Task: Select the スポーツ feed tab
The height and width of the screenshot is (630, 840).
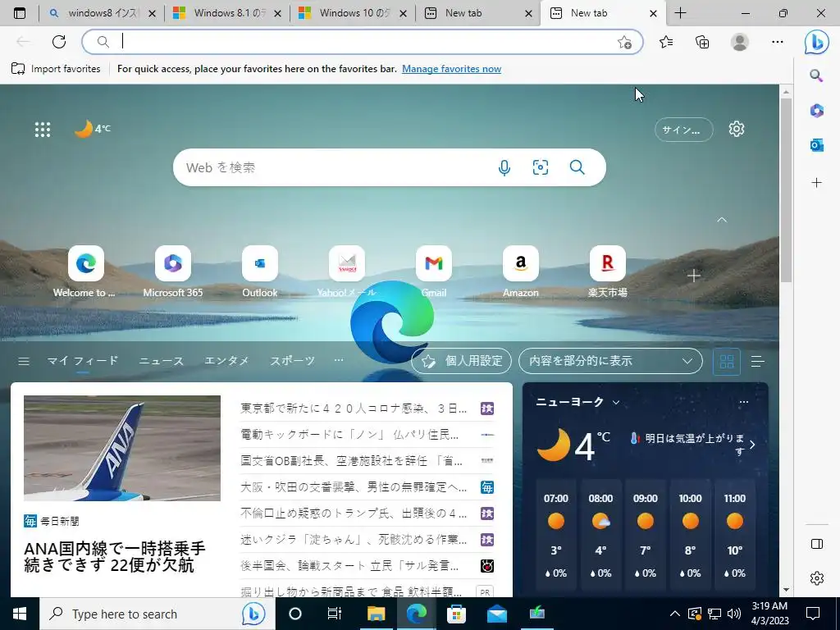Action: coord(292,361)
